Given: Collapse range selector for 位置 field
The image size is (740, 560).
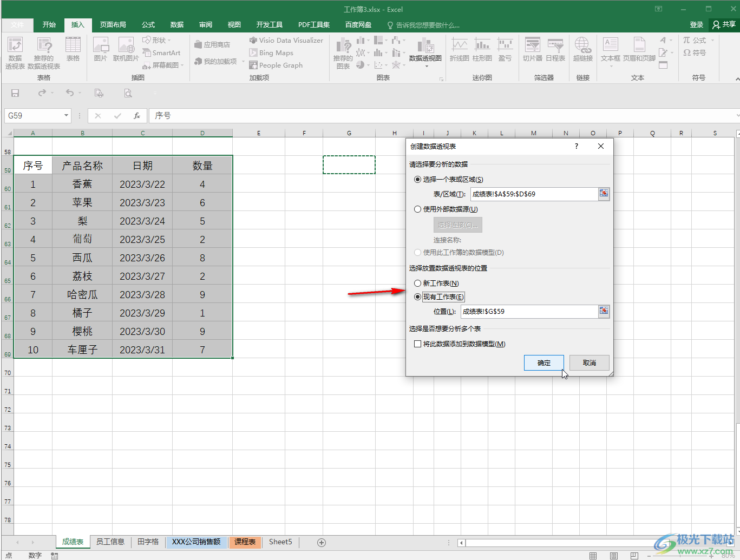Looking at the screenshot, I should (604, 311).
